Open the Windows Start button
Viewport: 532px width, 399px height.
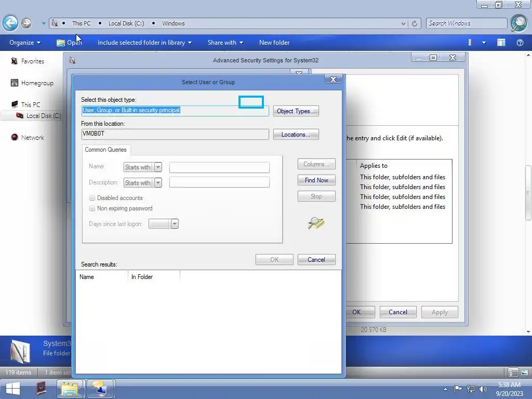pos(12,389)
